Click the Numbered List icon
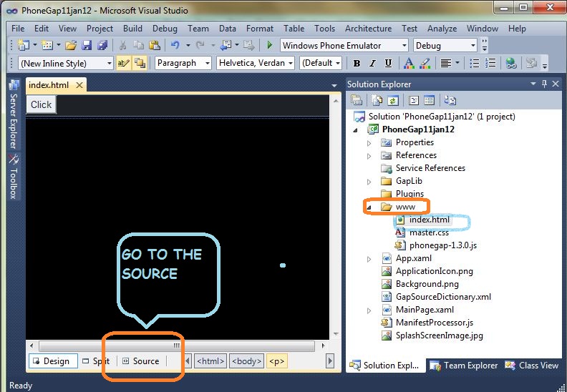Image resolution: width=567 pixels, height=392 pixels. click(490, 63)
